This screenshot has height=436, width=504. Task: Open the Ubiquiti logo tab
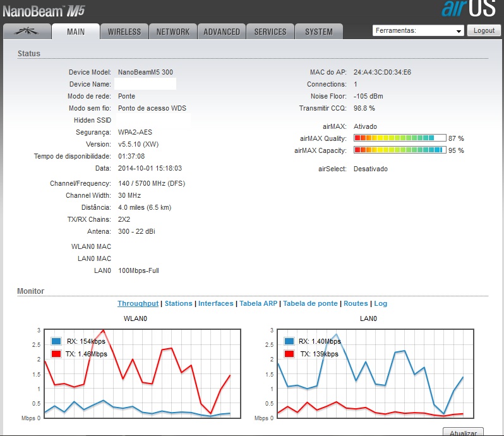pos(27,32)
